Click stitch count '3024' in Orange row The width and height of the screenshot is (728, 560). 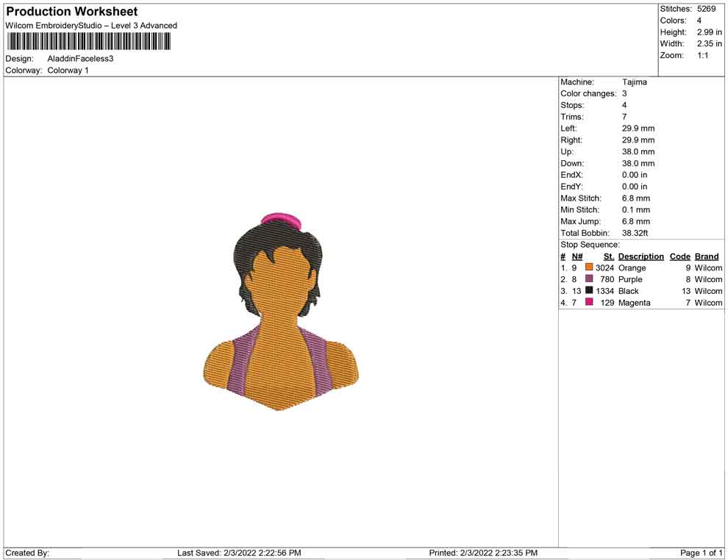point(604,268)
